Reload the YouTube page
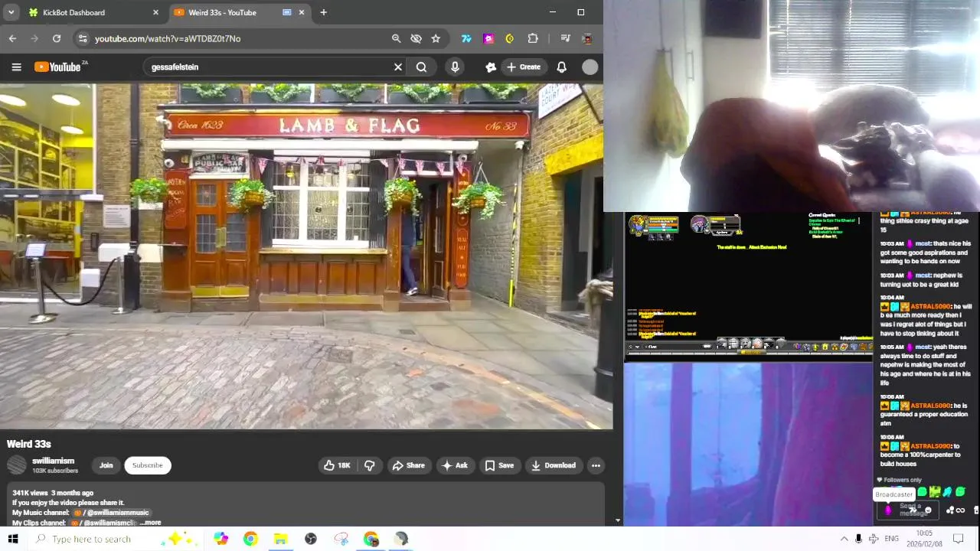The width and height of the screenshot is (980, 551). (57, 38)
